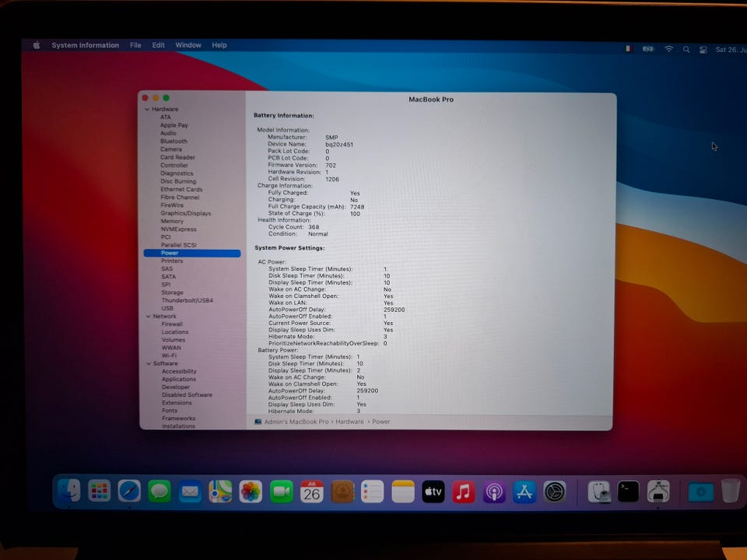Open the Mail app in Dock
Screen dimensions: 747x560
click(190, 491)
